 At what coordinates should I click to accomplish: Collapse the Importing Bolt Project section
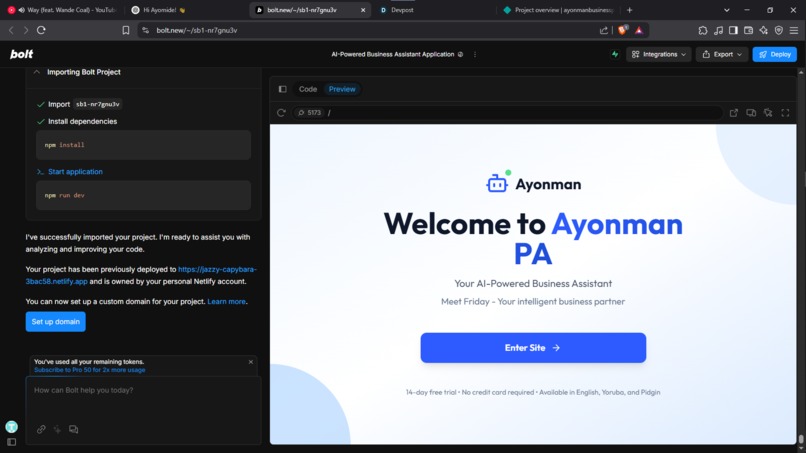point(36,72)
